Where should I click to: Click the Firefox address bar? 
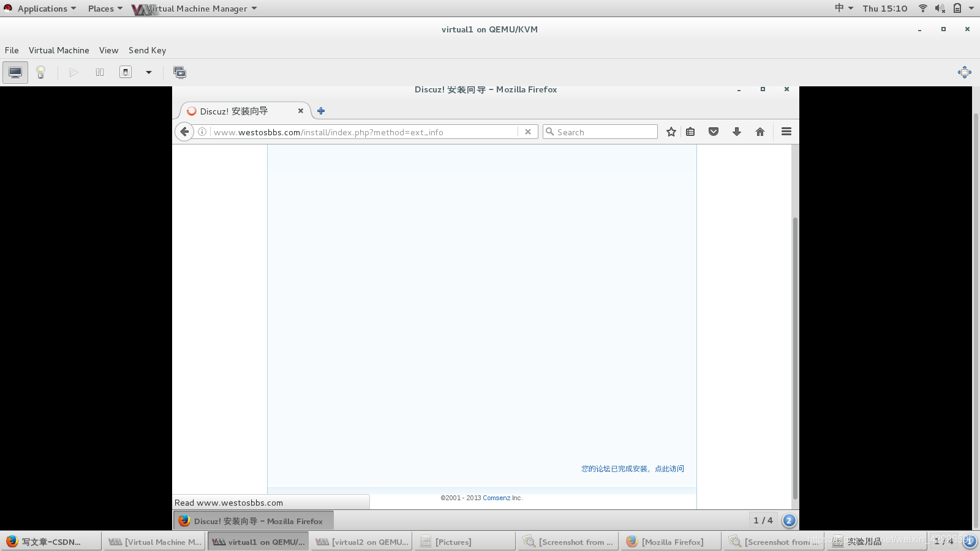364,132
